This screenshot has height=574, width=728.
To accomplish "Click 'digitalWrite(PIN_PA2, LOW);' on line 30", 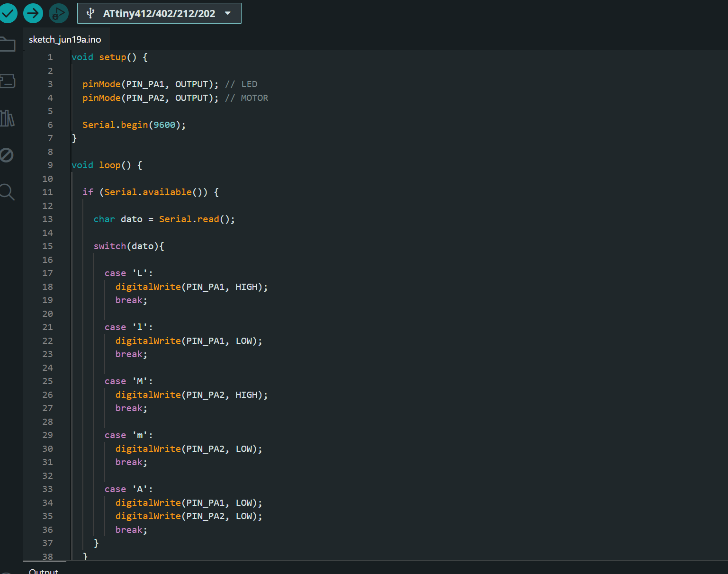I will (189, 449).
